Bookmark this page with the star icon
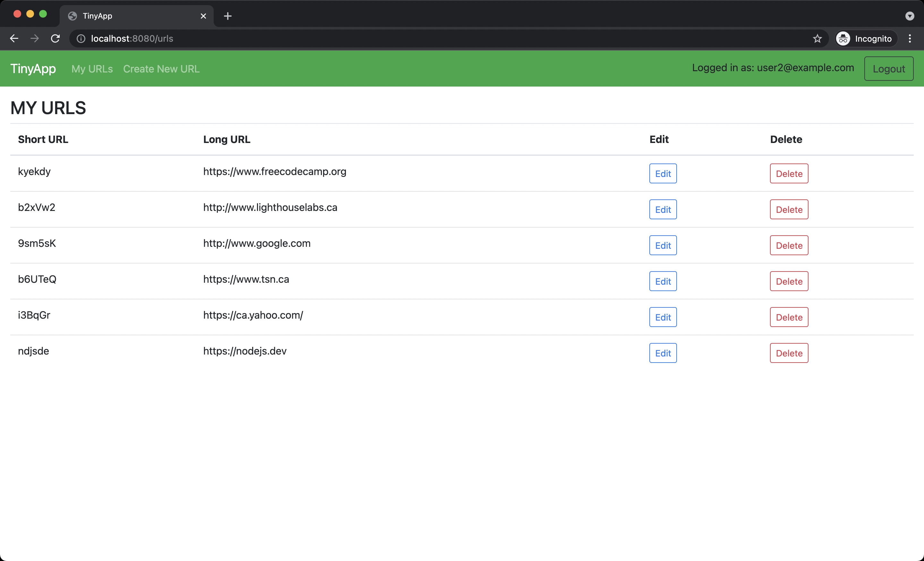924x561 pixels. pos(817,38)
